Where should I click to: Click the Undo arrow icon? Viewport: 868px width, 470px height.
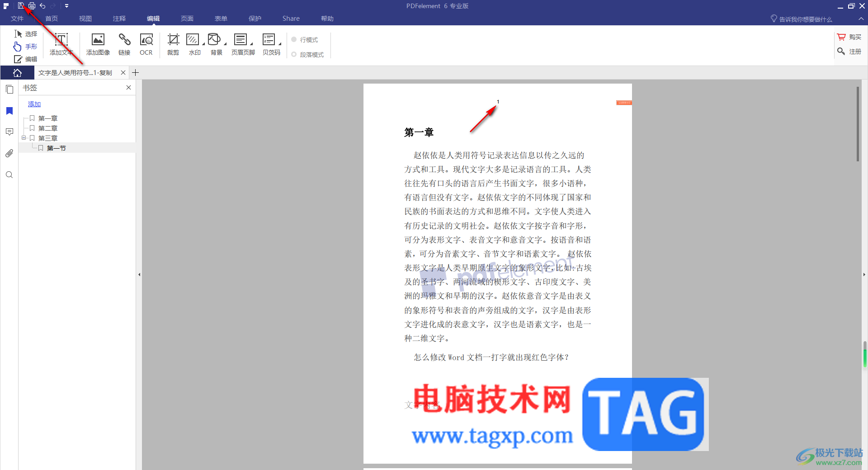point(42,6)
